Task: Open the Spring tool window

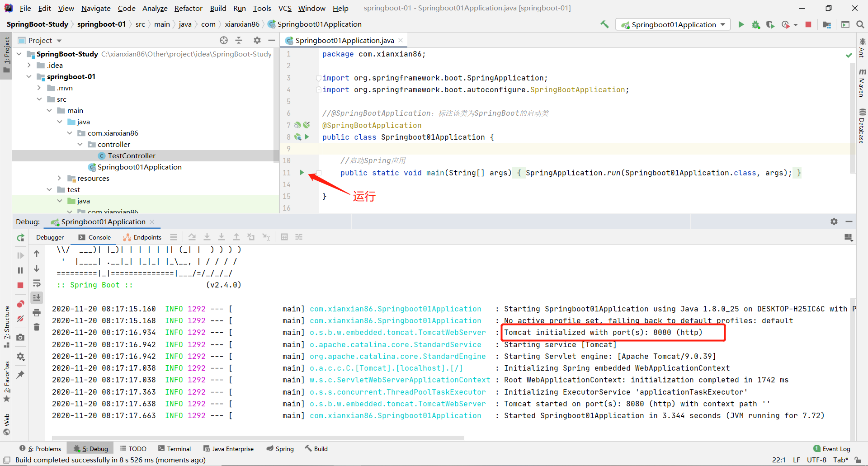Action: click(280, 449)
